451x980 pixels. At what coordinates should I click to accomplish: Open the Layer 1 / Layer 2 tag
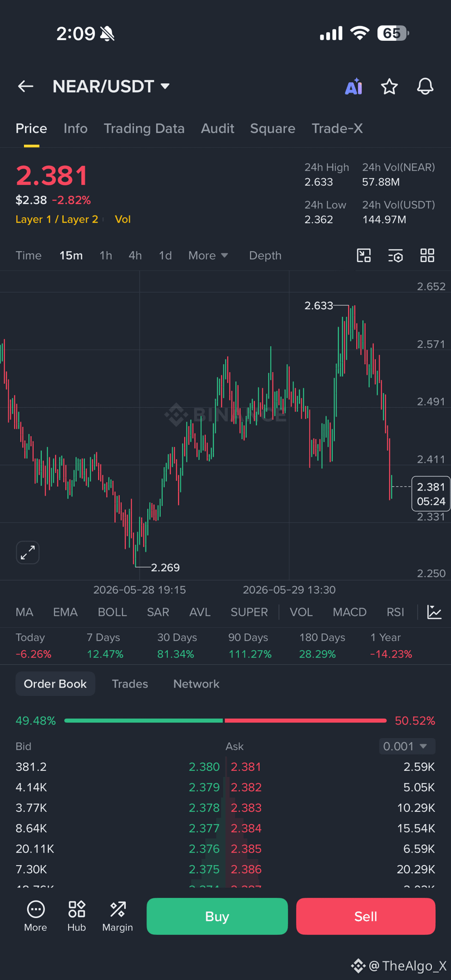(57, 219)
